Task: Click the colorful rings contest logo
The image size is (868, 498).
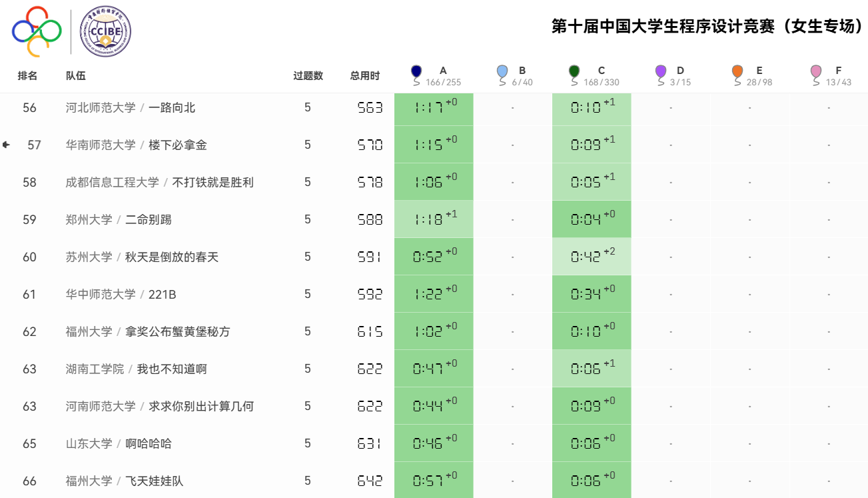Action: pos(37,31)
